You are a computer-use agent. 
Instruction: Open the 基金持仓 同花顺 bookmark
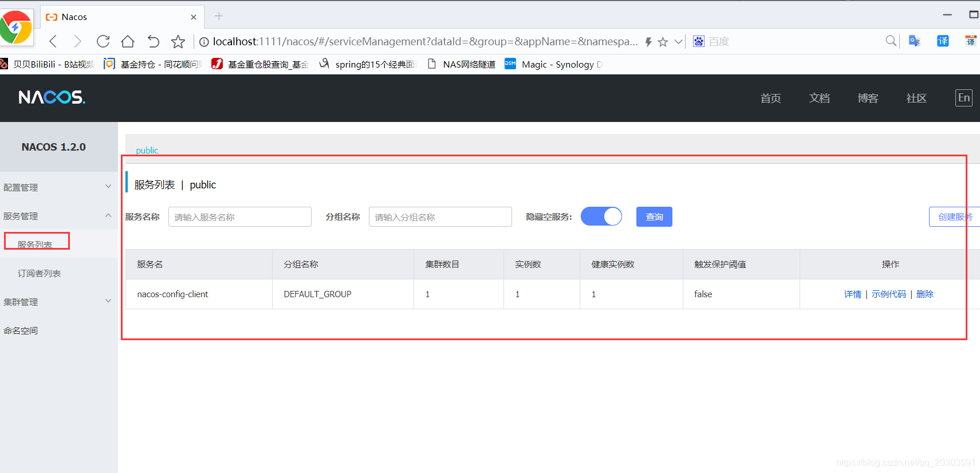153,64
